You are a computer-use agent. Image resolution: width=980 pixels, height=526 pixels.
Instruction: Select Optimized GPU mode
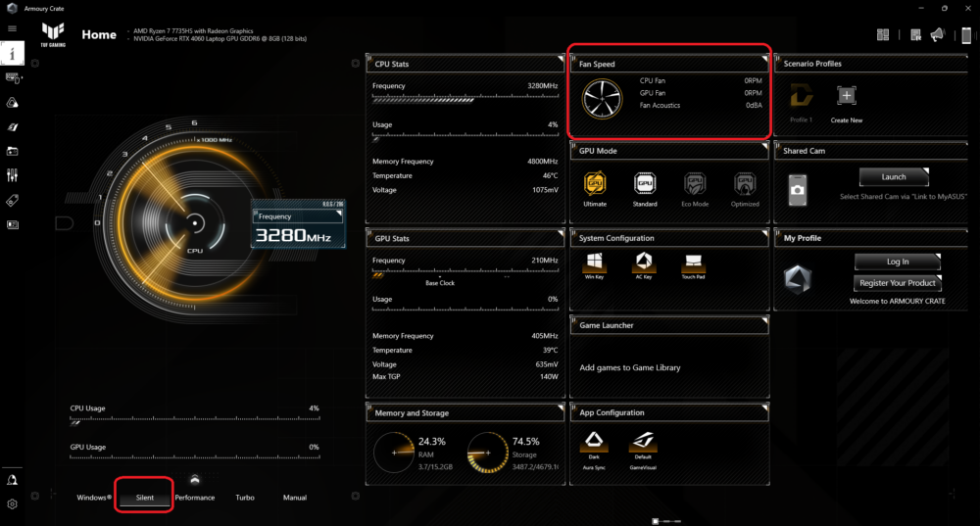pyautogui.click(x=745, y=189)
